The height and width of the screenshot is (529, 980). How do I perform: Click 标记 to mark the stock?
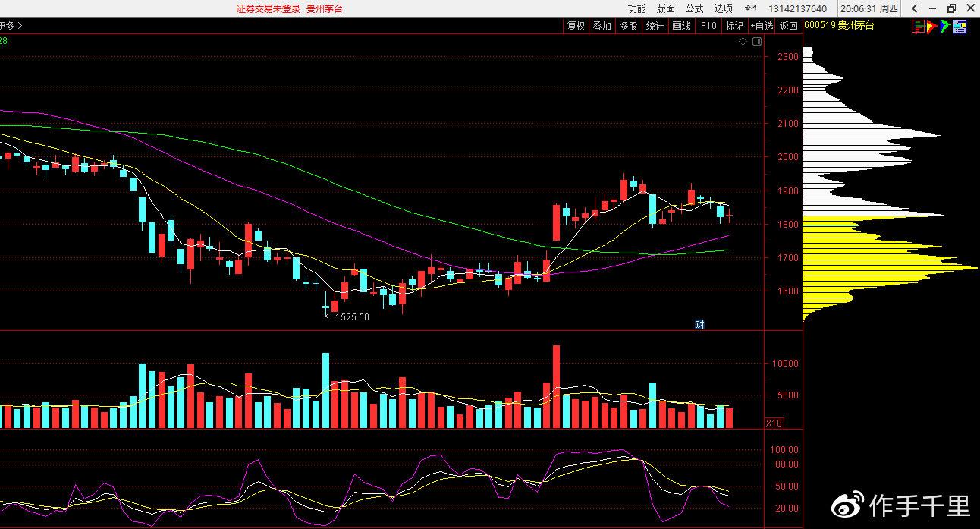(734, 26)
